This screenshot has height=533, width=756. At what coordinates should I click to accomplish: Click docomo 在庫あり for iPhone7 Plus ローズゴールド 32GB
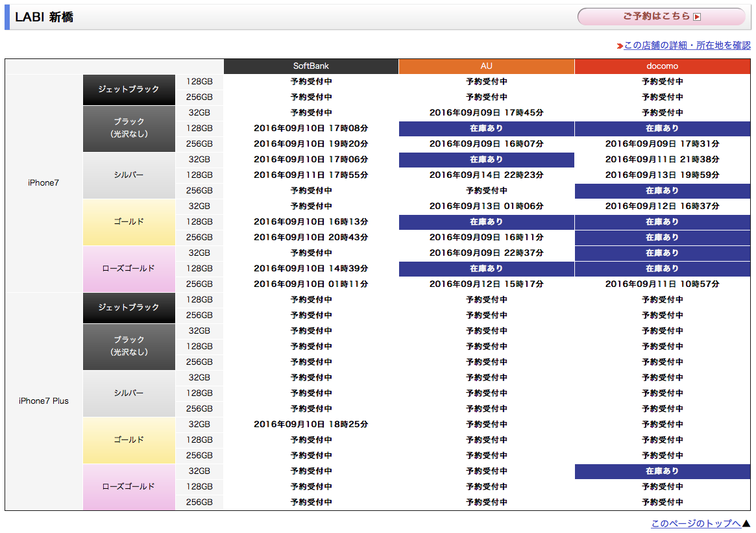(662, 471)
